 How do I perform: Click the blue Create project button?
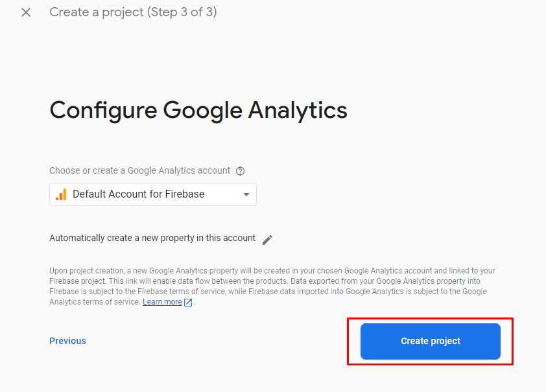click(431, 341)
